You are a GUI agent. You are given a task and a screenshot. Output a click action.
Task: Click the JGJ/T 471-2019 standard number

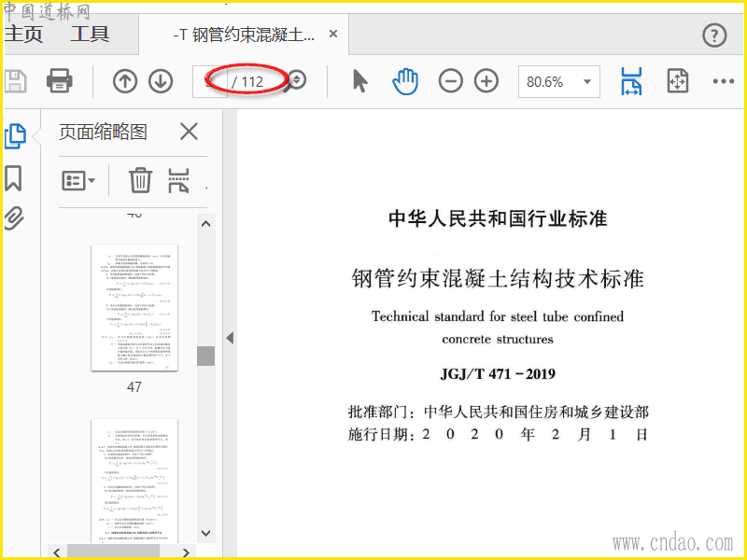click(x=498, y=374)
